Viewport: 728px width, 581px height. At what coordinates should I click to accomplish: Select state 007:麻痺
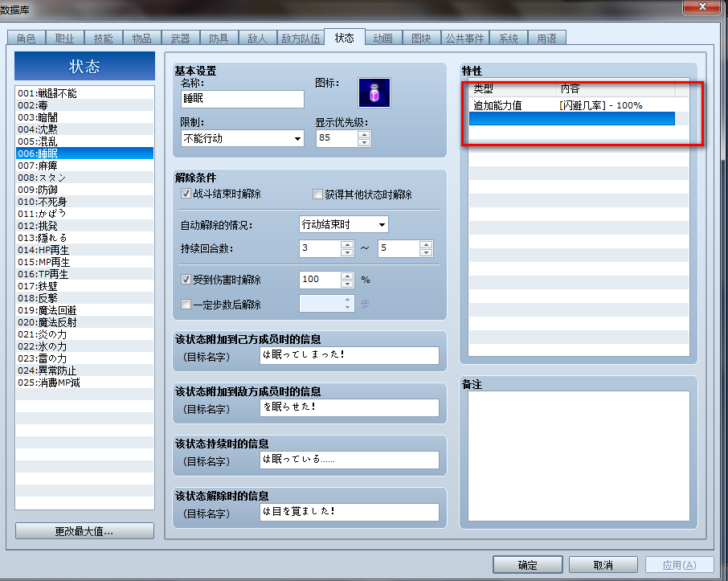(84, 166)
